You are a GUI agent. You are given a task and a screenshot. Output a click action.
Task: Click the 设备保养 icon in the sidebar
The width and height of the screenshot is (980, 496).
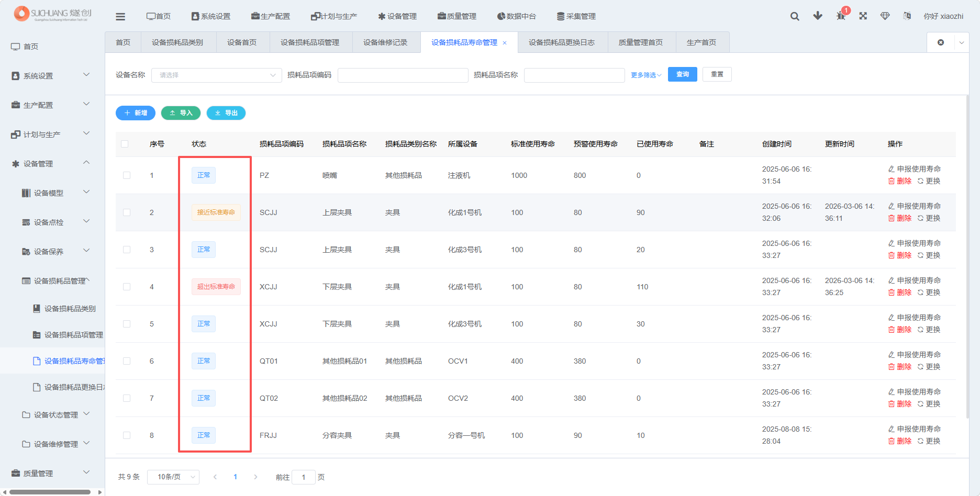click(26, 252)
